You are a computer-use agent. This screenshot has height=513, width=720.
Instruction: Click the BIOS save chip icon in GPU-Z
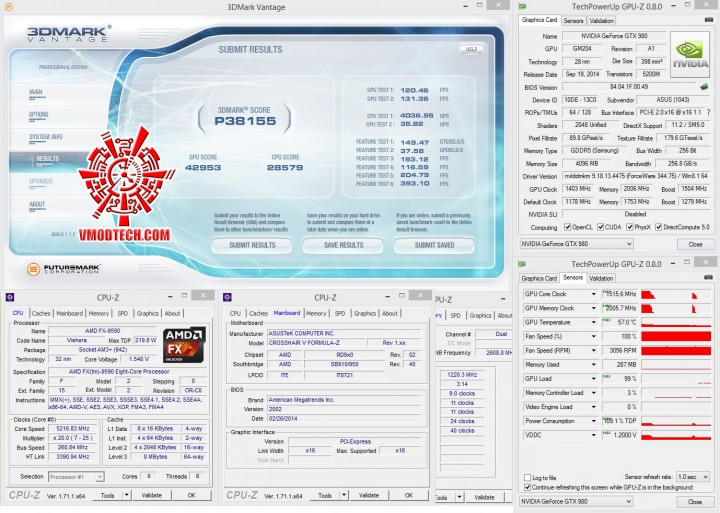coord(704,86)
